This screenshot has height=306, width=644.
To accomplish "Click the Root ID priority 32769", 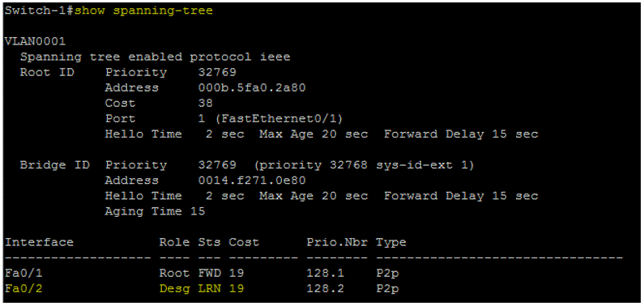I will coord(217,73).
